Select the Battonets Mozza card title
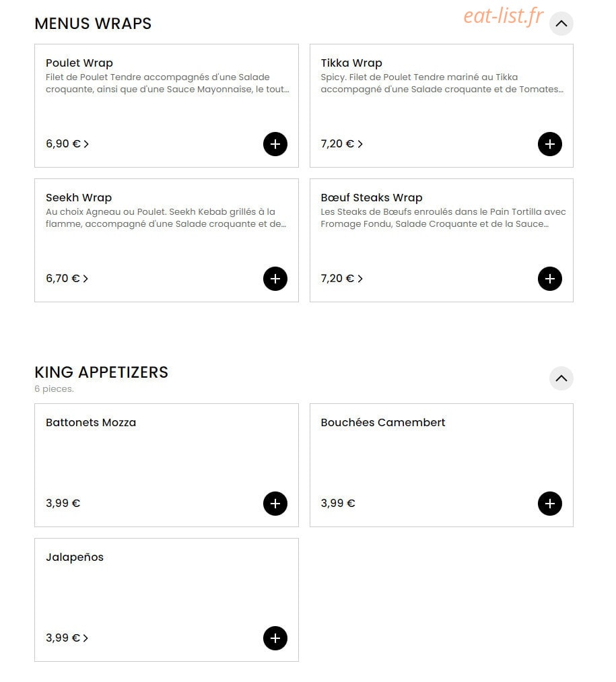The image size is (616, 682). click(x=91, y=422)
